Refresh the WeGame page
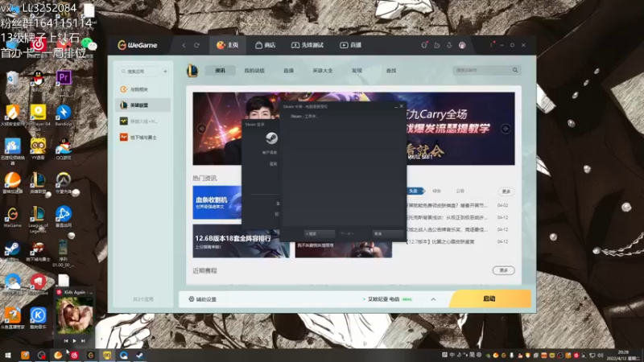Viewport: 644px width, 362px height. (x=196, y=45)
